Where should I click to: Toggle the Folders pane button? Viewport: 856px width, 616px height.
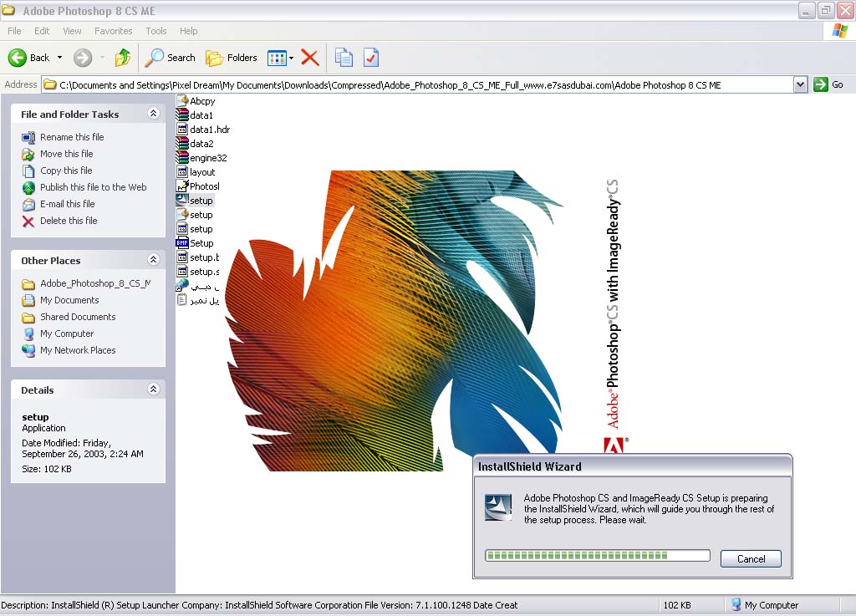pos(232,58)
